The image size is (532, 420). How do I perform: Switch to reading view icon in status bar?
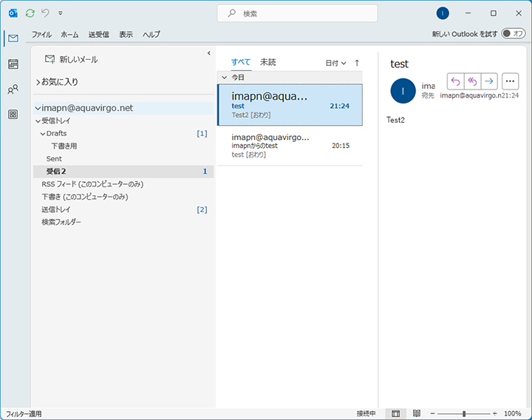click(x=417, y=413)
